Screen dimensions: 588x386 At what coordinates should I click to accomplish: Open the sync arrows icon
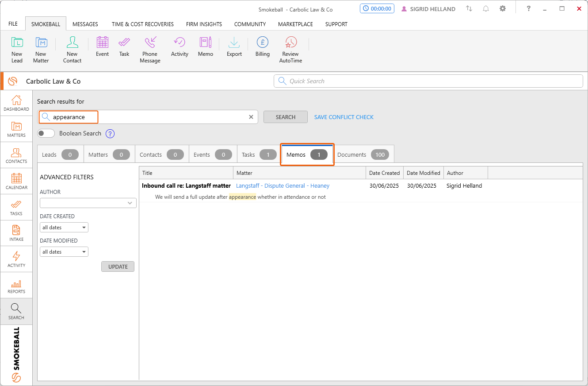click(469, 8)
